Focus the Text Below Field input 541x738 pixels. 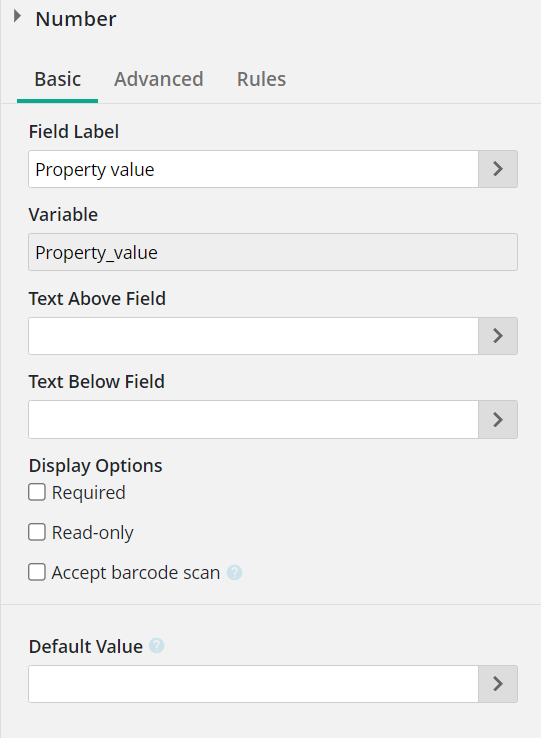253,419
